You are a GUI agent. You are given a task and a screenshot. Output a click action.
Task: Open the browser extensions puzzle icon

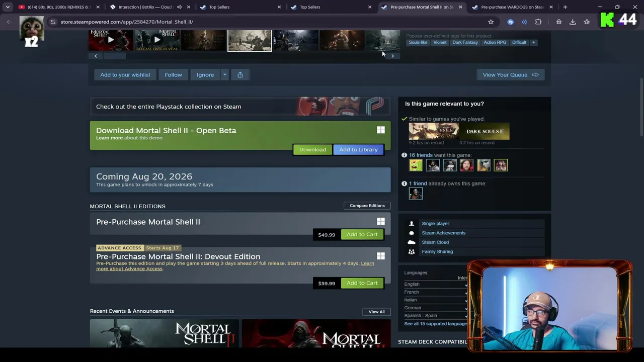(x=538, y=22)
